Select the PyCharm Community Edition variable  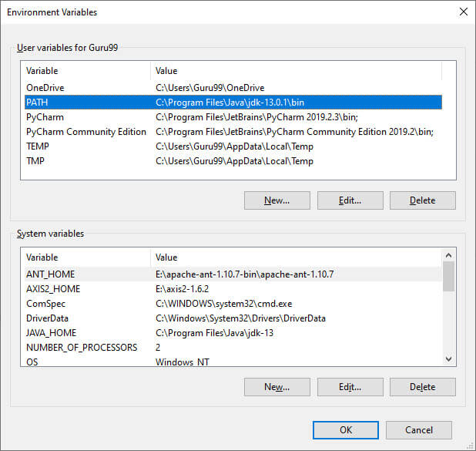[233, 132]
